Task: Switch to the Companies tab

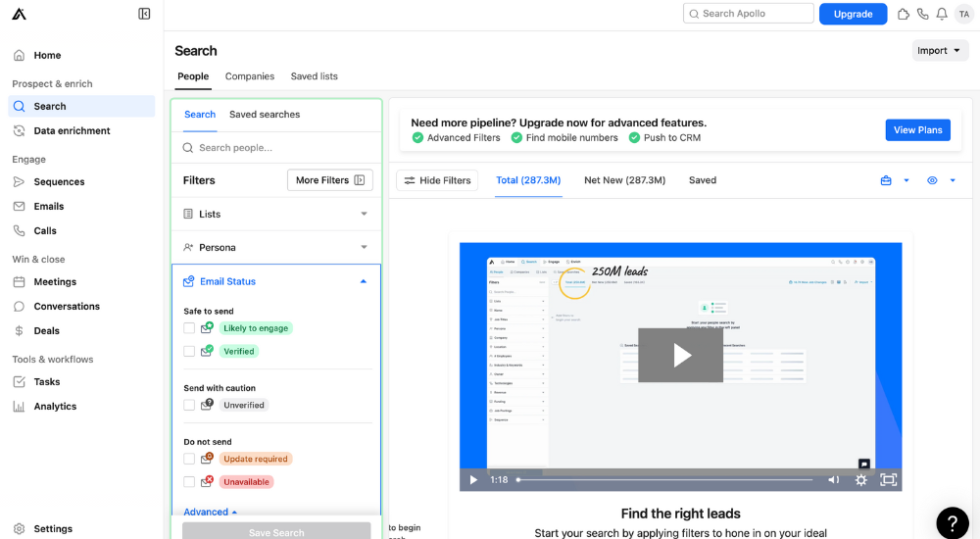Action: coord(250,76)
